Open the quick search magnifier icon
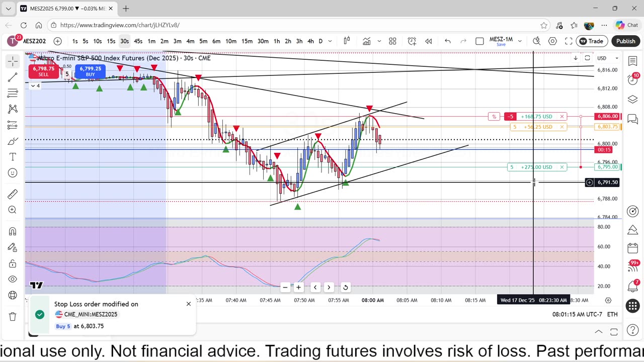The height and width of the screenshot is (362, 644). 536,41
